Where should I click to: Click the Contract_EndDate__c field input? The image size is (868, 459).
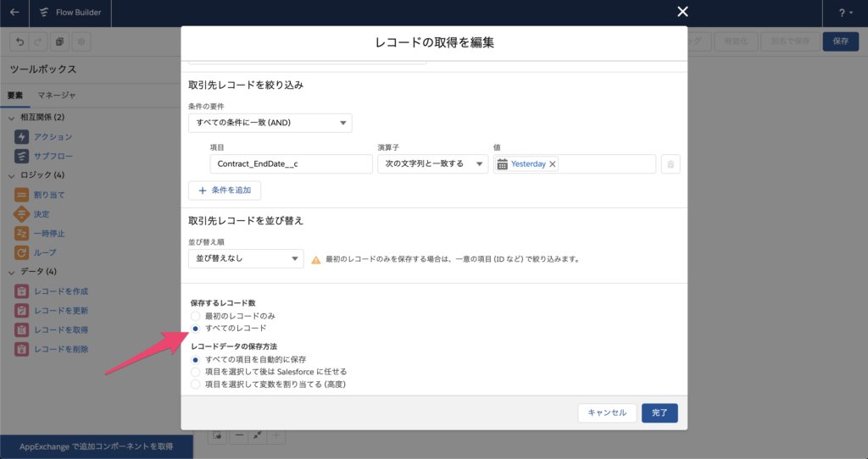[292, 164]
